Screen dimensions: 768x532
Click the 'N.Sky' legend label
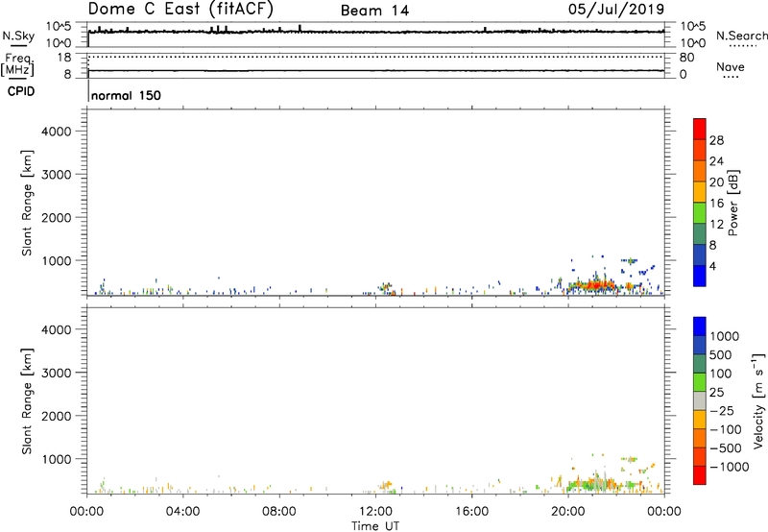click(x=18, y=36)
